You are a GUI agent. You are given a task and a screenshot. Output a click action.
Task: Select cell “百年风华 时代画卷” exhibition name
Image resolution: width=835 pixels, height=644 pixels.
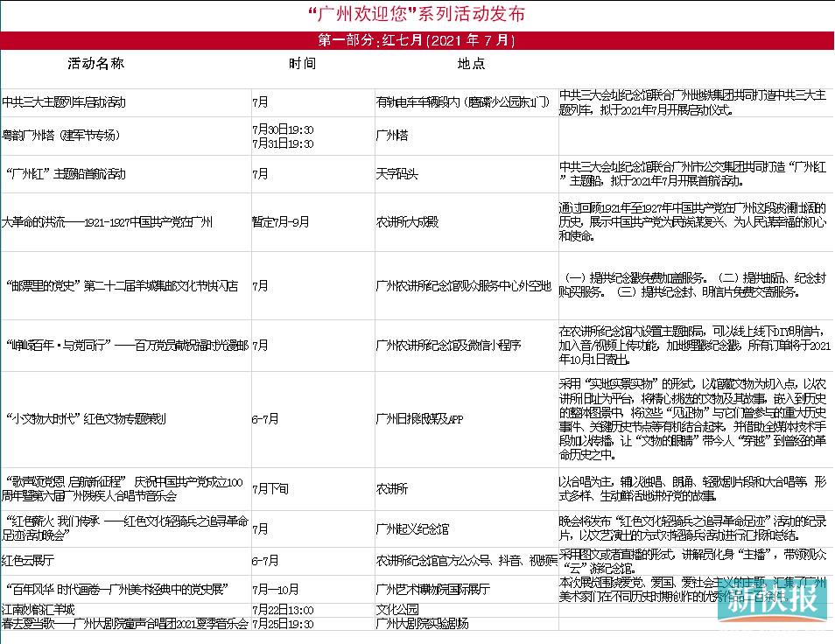pyautogui.click(x=117, y=590)
